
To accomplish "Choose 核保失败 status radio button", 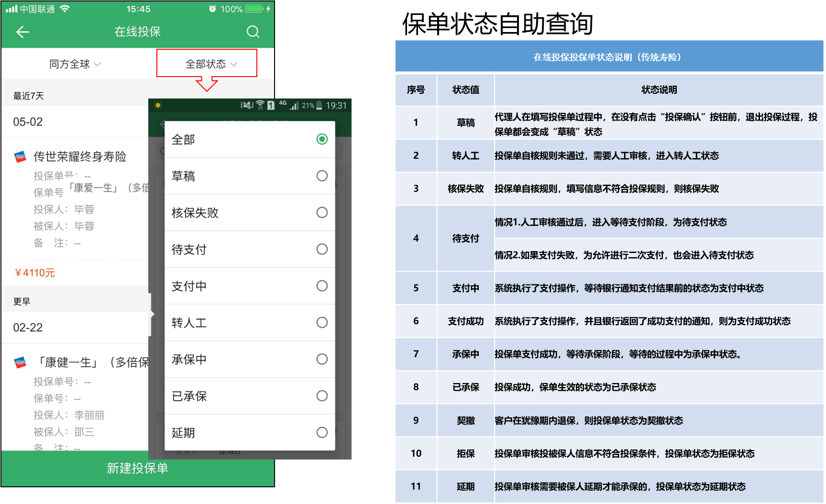I will [322, 212].
